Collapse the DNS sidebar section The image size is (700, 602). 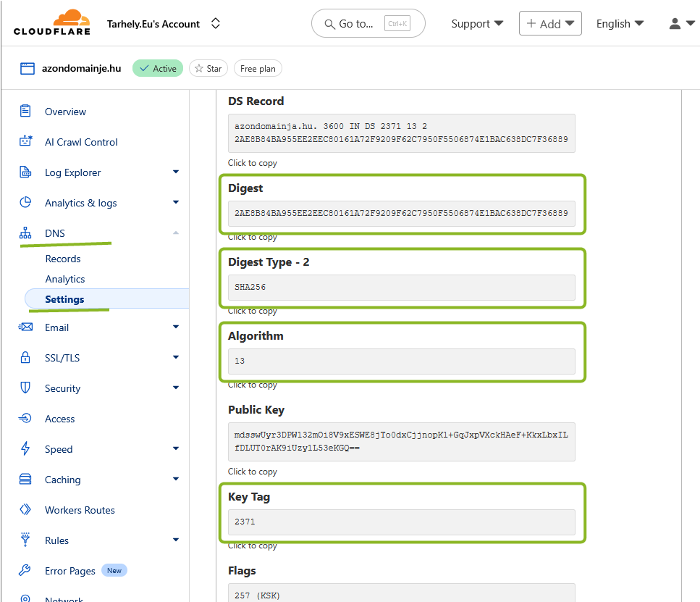[175, 233]
